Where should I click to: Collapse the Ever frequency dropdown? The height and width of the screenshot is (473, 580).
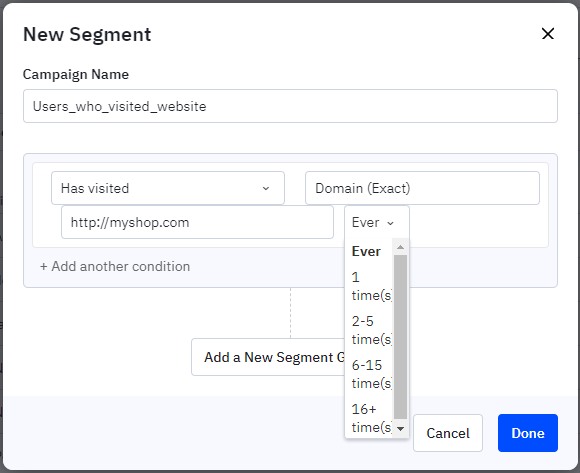coord(377,222)
